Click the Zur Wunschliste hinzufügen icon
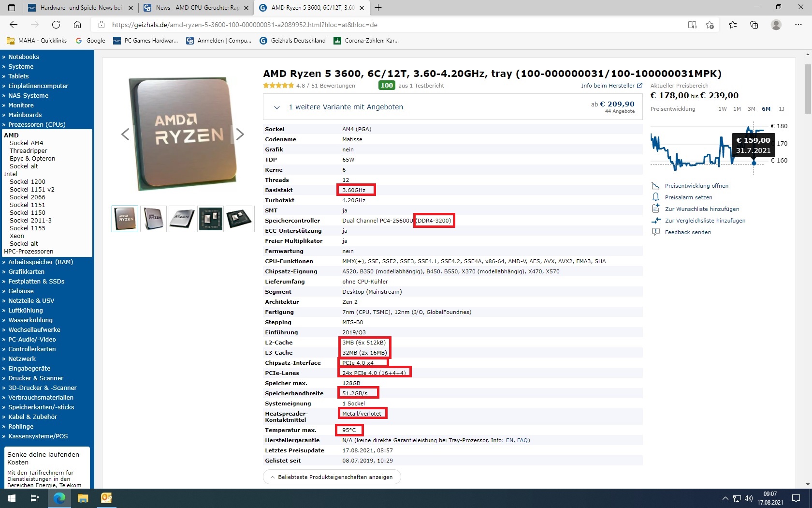The width and height of the screenshot is (812, 508). coord(656,209)
